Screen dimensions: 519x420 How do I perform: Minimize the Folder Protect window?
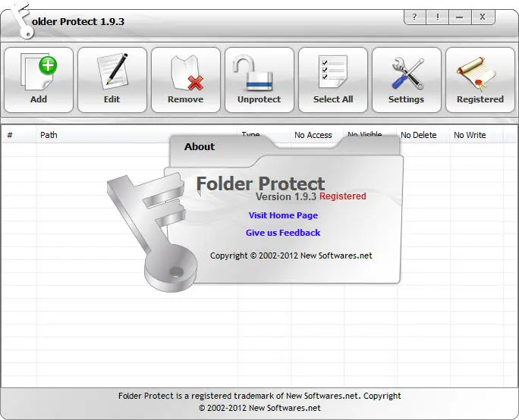[x=460, y=17]
